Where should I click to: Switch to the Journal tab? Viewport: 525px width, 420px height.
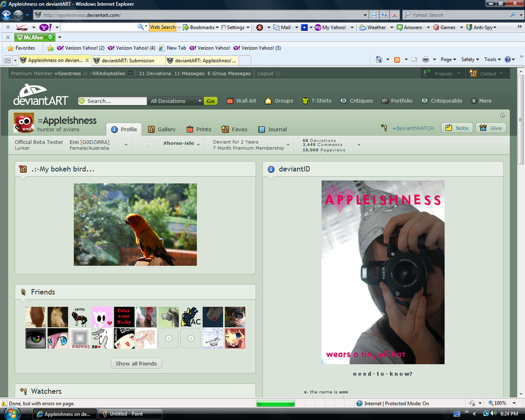click(x=272, y=129)
